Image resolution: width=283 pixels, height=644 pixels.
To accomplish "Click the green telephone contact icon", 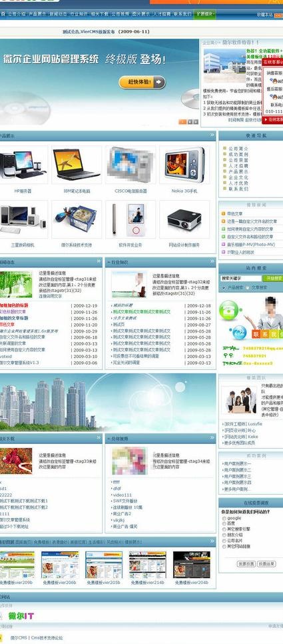I will click(x=229, y=311).
